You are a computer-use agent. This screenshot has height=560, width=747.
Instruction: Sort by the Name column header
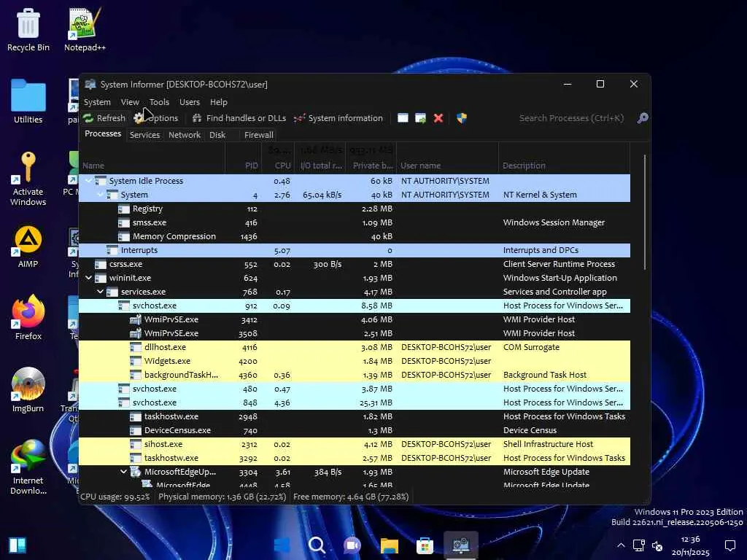(152, 166)
